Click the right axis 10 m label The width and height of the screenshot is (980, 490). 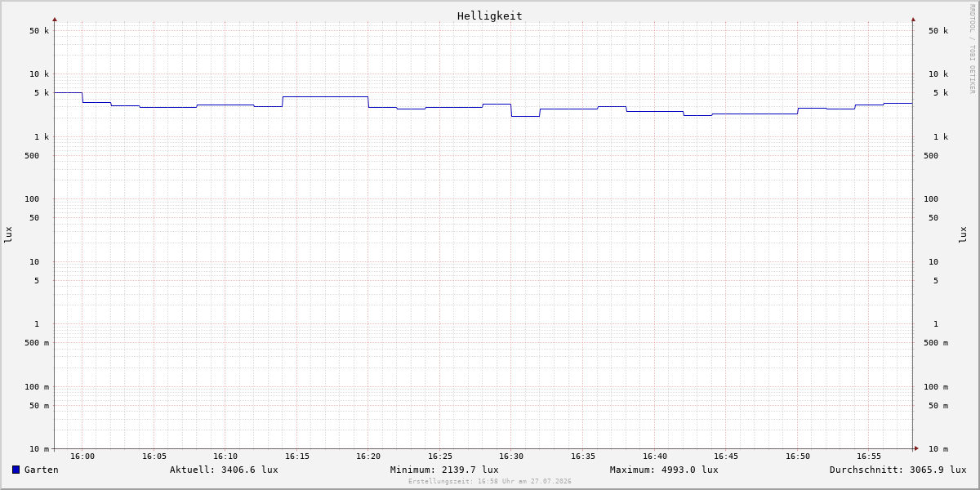(x=938, y=449)
